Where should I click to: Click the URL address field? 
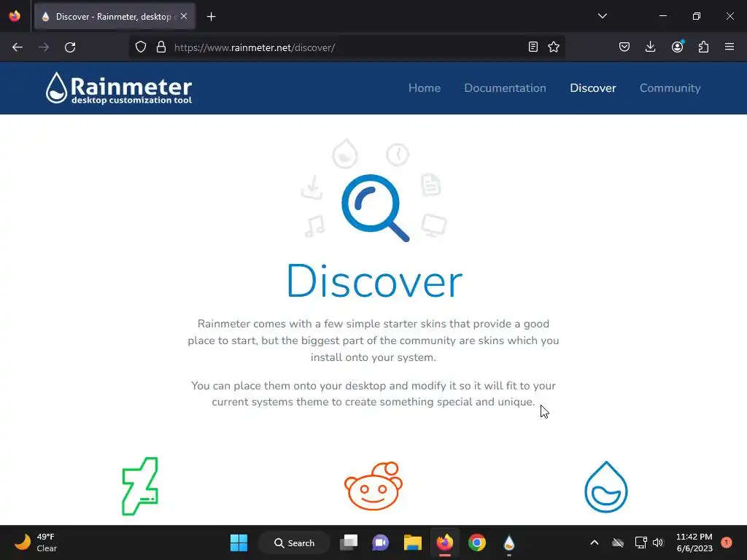click(x=348, y=47)
